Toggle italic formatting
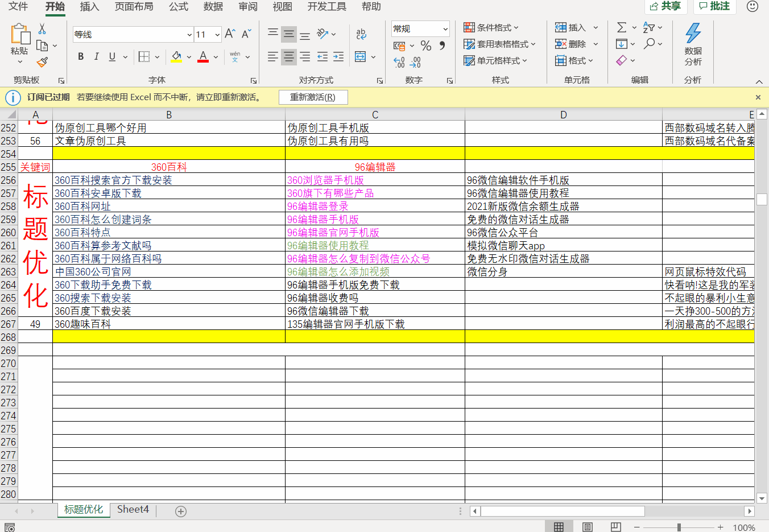 tap(96, 56)
